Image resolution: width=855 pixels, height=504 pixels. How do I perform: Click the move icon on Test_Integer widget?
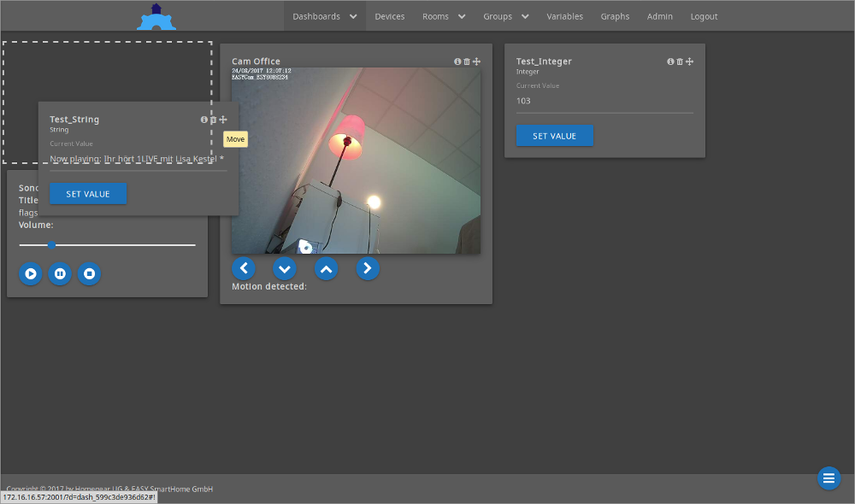690,62
